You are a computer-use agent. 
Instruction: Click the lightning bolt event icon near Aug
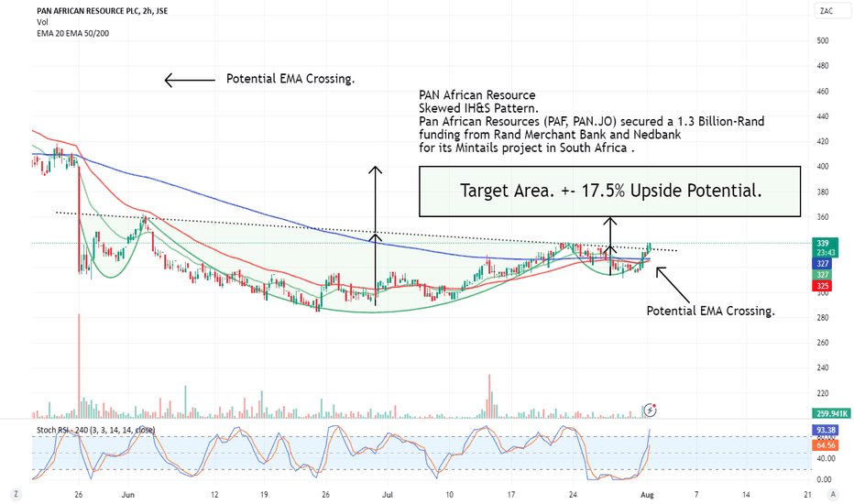[x=650, y=410]
